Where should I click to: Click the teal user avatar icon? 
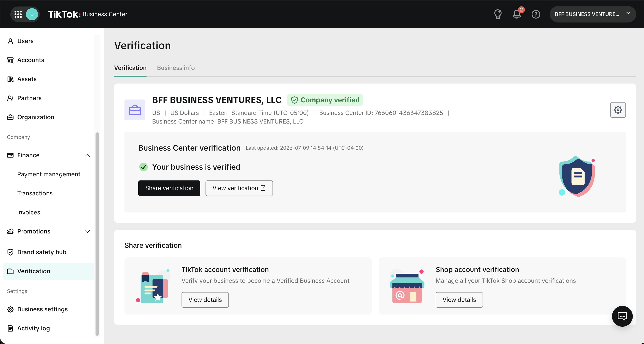tap(32, 14)
